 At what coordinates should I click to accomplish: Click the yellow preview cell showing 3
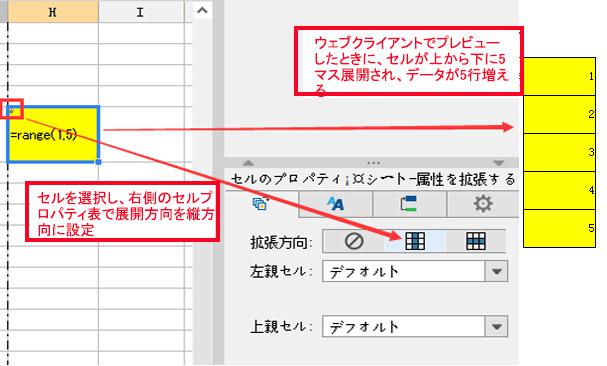[559, 153]
